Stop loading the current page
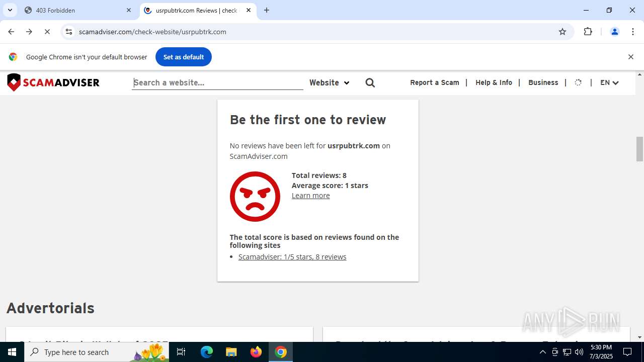 pyautogui.click(x=47, y=32)
